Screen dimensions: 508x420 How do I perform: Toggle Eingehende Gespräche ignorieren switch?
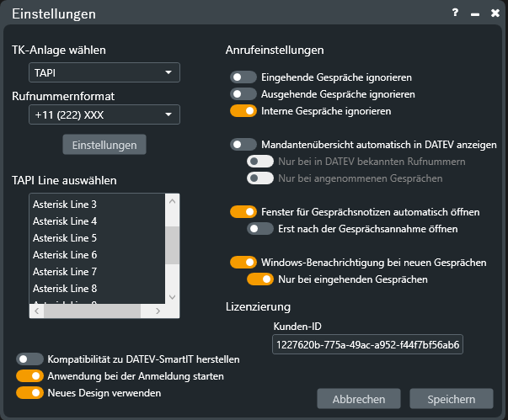[x=243, y=77]
